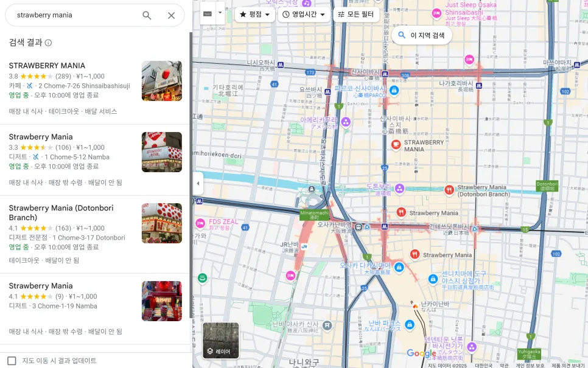Click '(289)' review count text

pos(63,76)
